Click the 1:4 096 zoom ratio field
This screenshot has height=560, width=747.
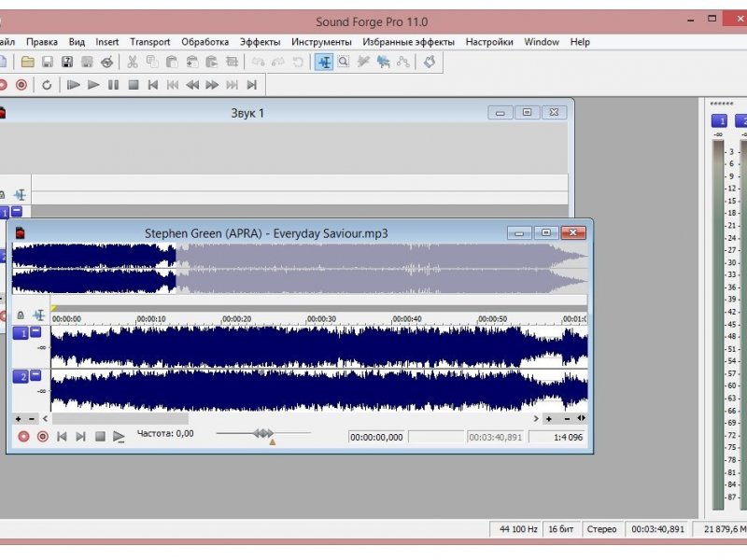click(557, 437)
